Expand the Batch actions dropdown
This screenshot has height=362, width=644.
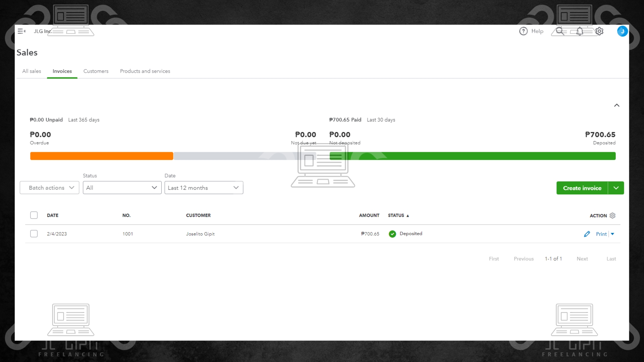(x=49, y=188)
